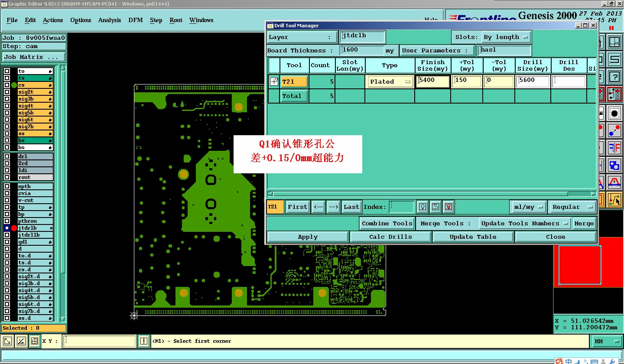Click the diagonal zoom-area icon at bottom left
The image size is (624, 364).
click(8, 341)
